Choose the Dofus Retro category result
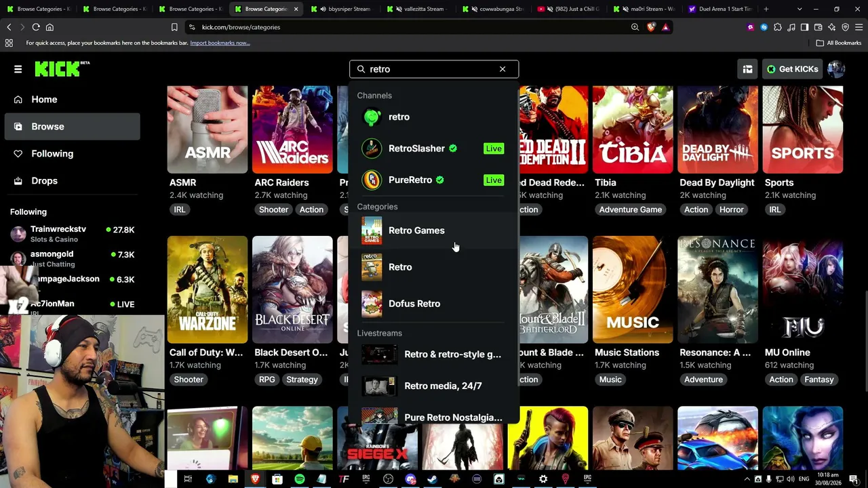This screenshot has height=488, width=868. coord(434,304)
